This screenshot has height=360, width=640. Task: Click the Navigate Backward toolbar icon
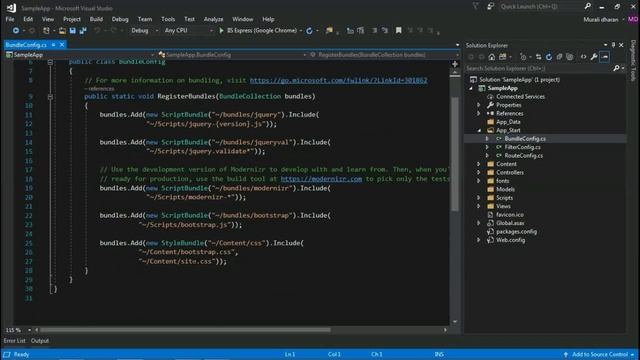[16, 31]
